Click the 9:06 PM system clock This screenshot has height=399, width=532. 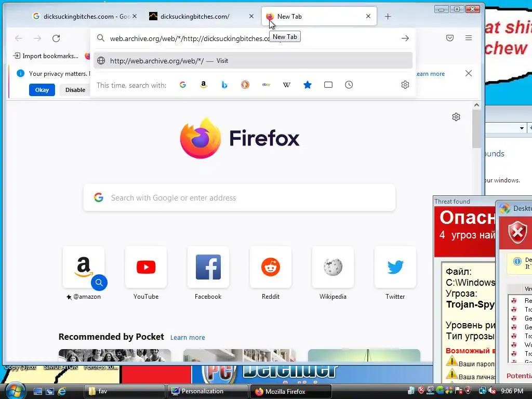click(512, 391)
